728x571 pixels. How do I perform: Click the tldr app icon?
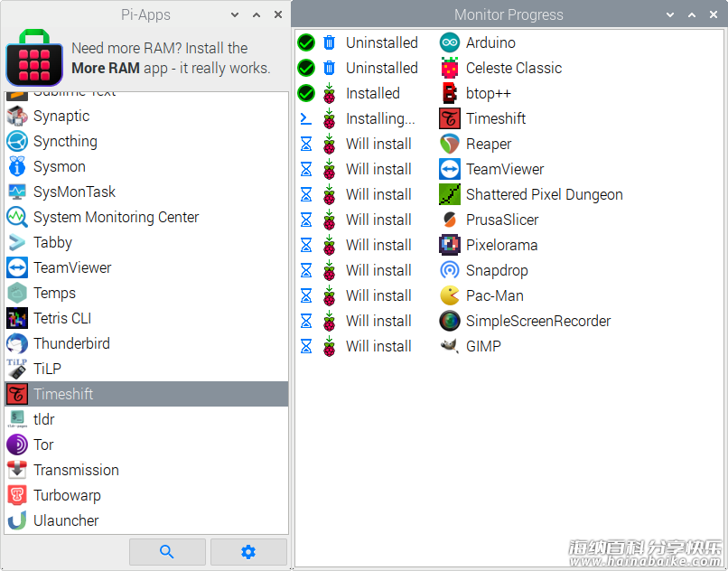click(x=17, y=419)
